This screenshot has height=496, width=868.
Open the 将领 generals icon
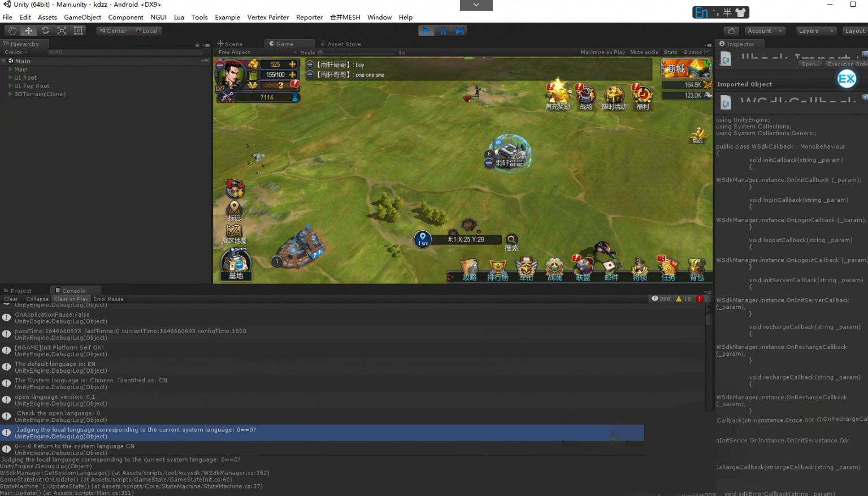(640, 269)
